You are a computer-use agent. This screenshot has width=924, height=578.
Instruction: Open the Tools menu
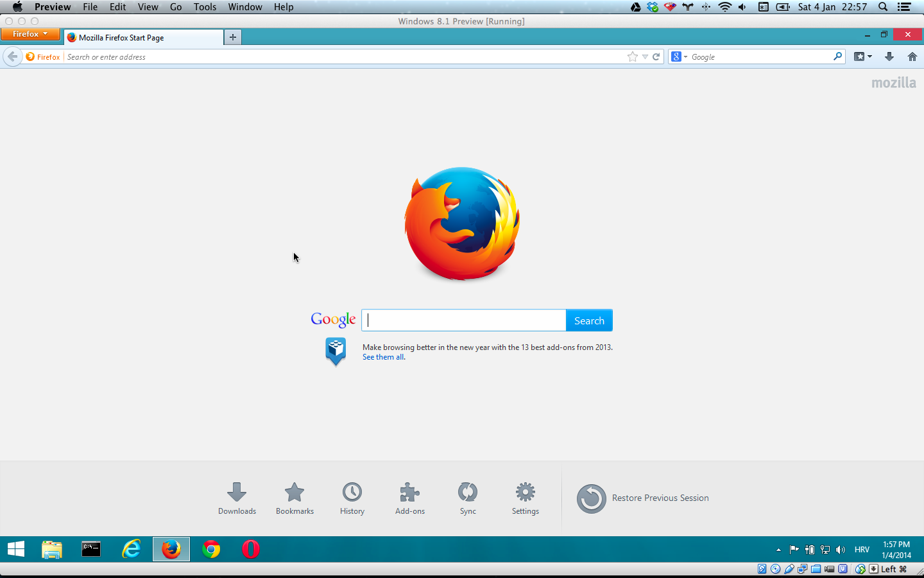205,7
